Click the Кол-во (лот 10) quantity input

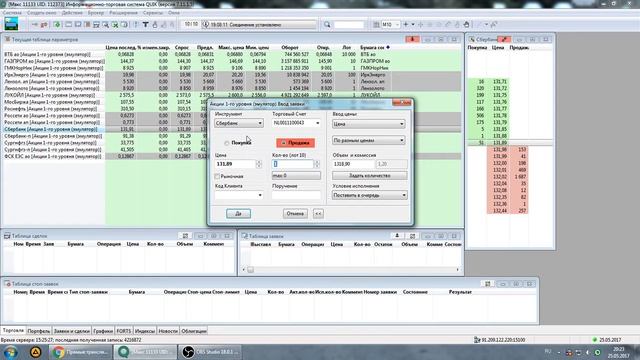[293, 164]
